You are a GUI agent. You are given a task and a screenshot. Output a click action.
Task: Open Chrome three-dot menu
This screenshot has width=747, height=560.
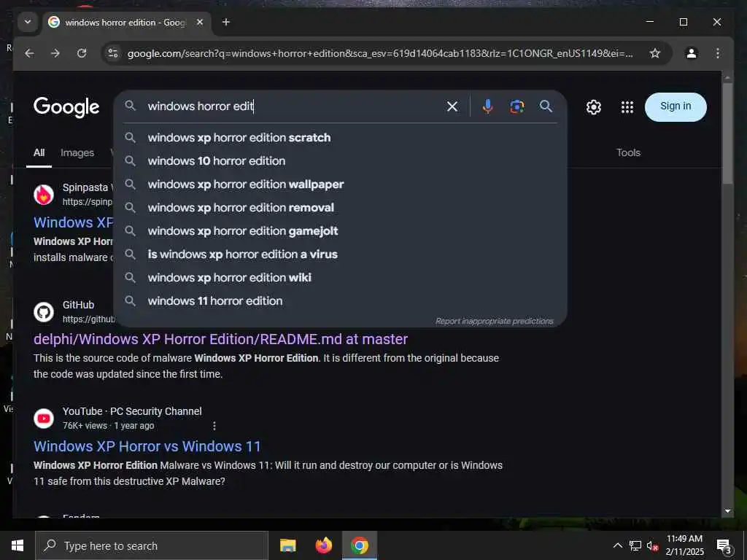[x=718, y=53]
